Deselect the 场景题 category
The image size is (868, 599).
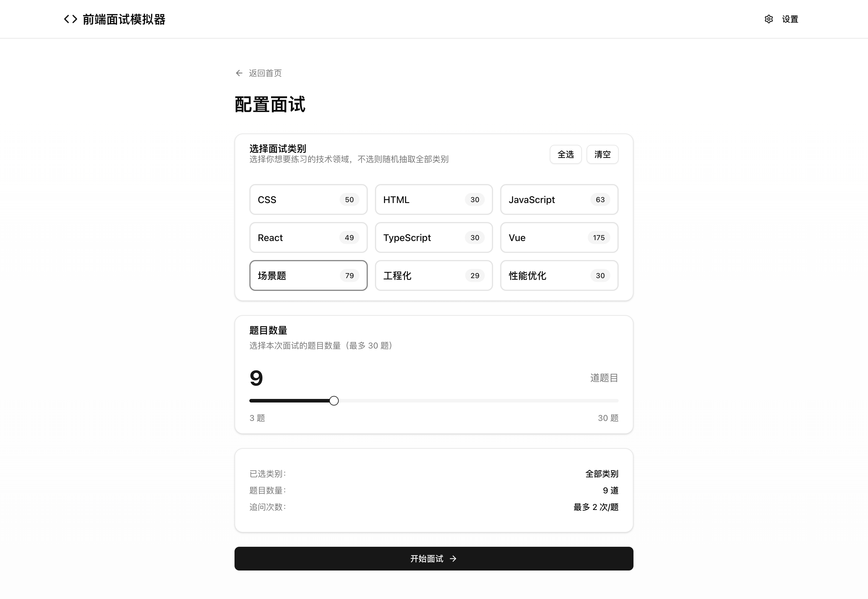point(308,275)
